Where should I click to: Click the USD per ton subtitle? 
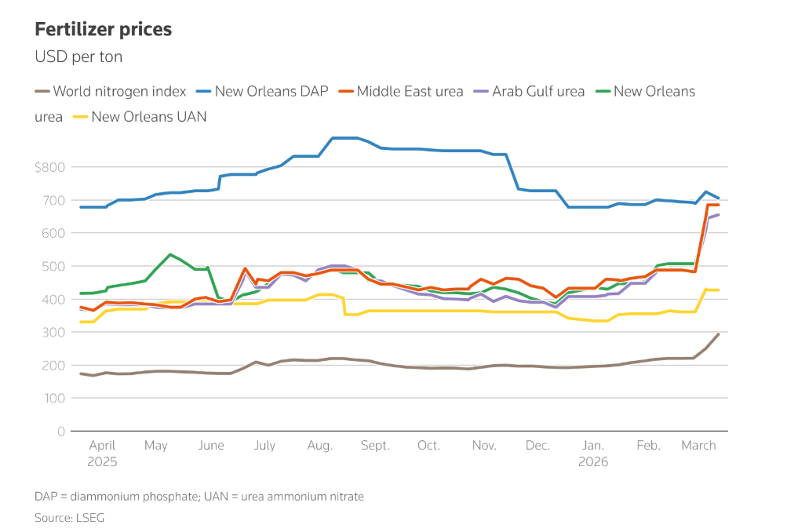coord(78,57)
